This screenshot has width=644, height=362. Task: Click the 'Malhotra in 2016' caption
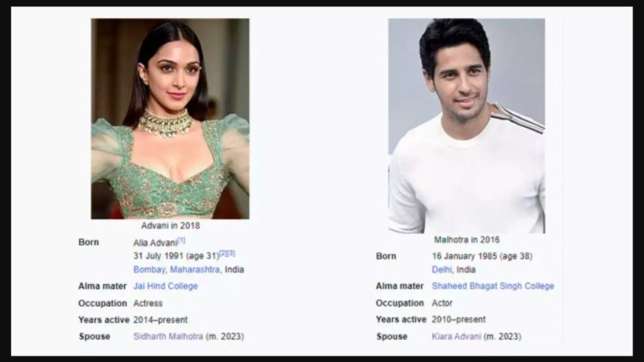point(467,239)
